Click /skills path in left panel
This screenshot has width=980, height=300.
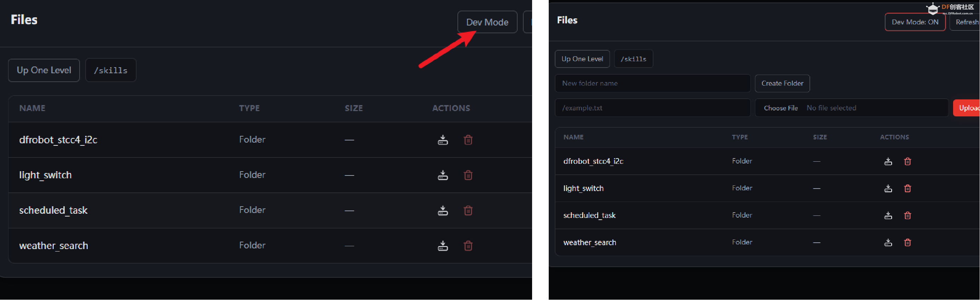pos(111,70)
